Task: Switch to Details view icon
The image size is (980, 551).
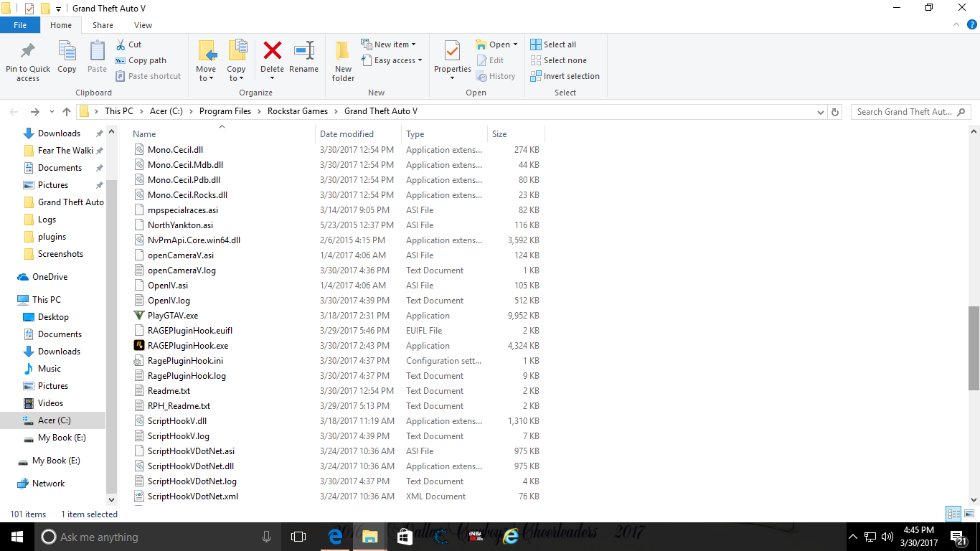Action: (x=953, y=514)
